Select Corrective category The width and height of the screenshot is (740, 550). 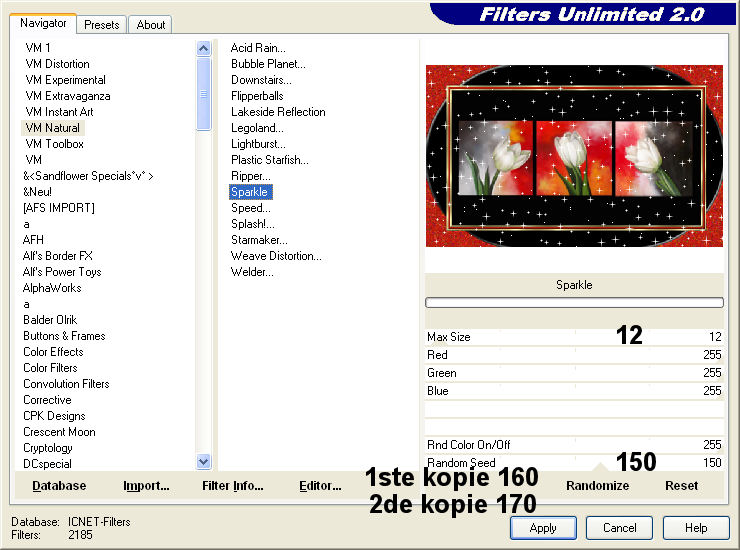click(47, 400)
